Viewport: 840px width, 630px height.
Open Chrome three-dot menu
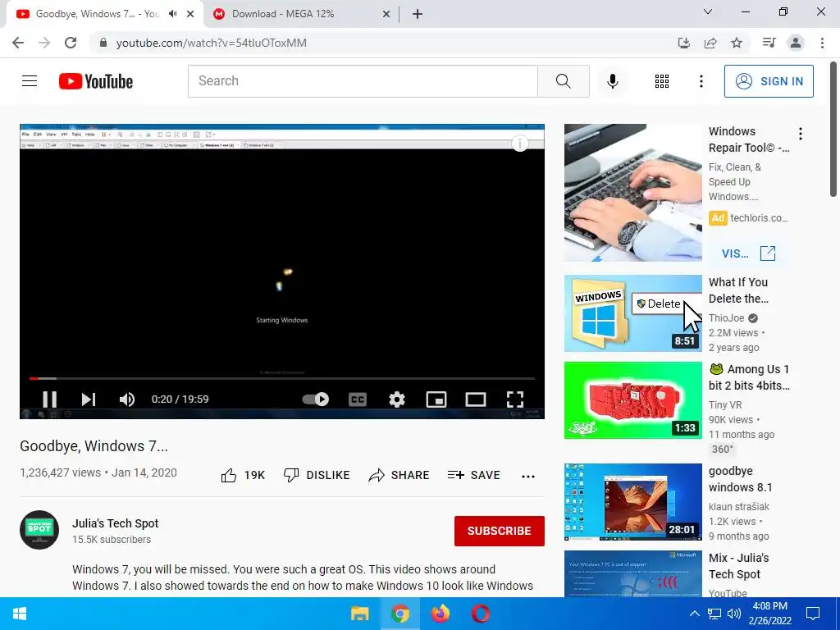point(822,43)
